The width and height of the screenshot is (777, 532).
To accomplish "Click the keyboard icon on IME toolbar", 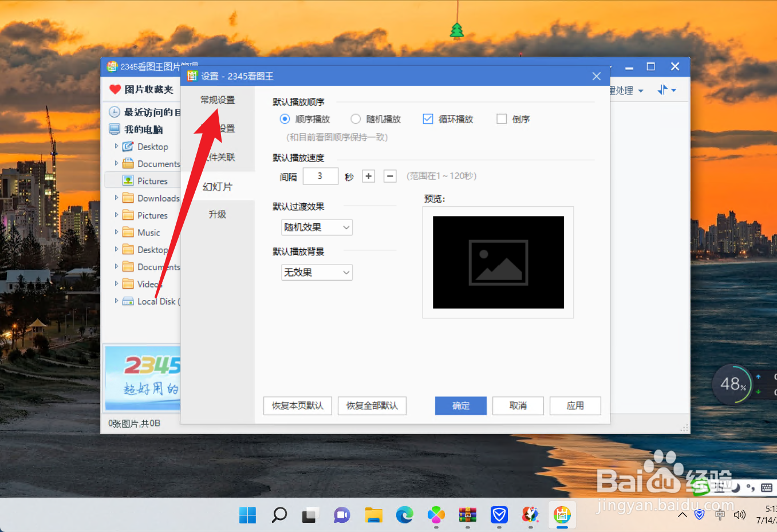I will tap(767, 488).
